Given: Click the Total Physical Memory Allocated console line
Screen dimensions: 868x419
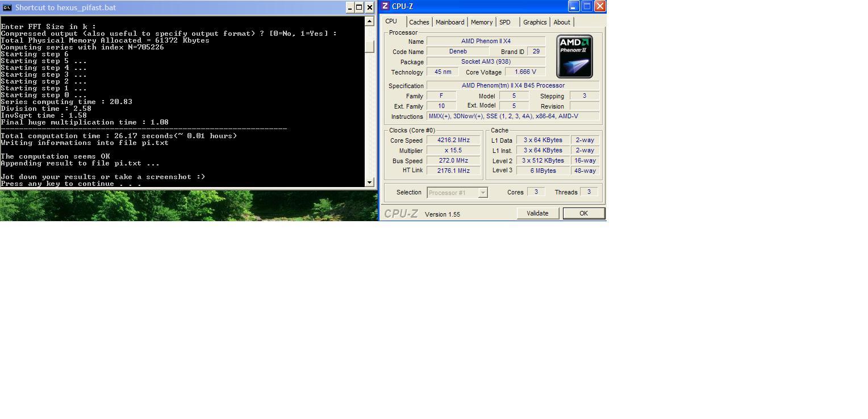Looking at the screenshot, I should point(105,40).
